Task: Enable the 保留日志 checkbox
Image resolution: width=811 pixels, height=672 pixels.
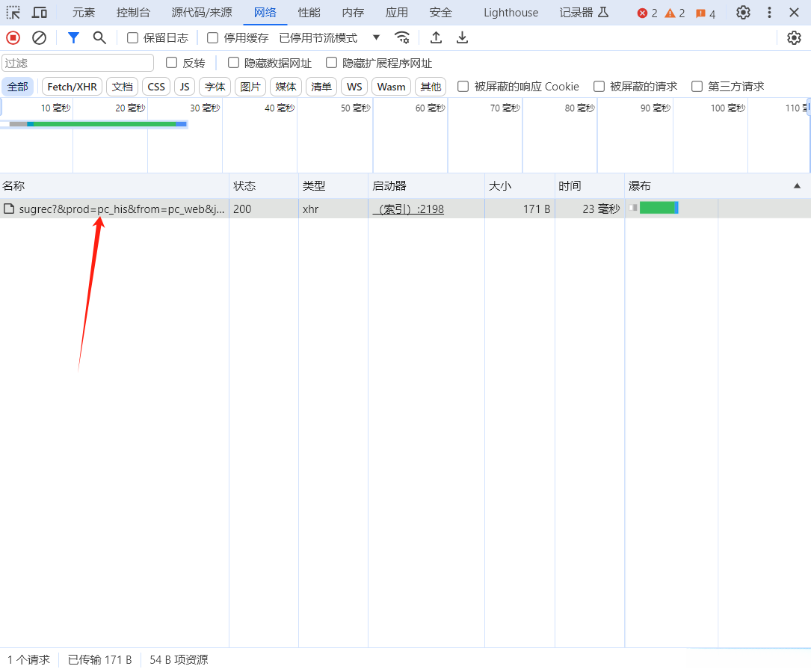Action: [132, 38]
